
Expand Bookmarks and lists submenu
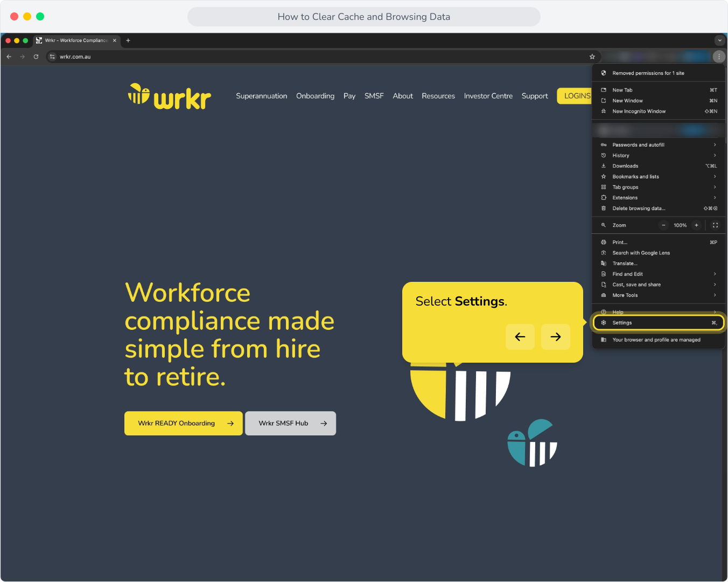658,177
